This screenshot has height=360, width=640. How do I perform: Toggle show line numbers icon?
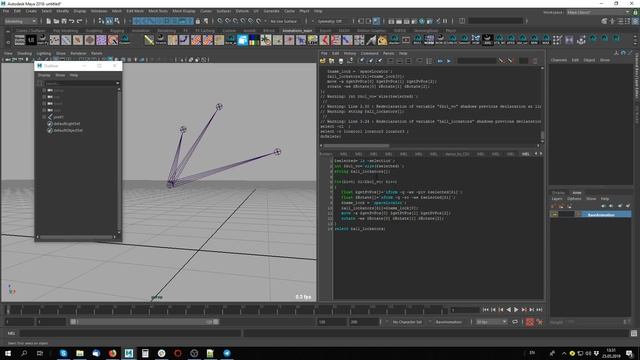pos(429,61)
